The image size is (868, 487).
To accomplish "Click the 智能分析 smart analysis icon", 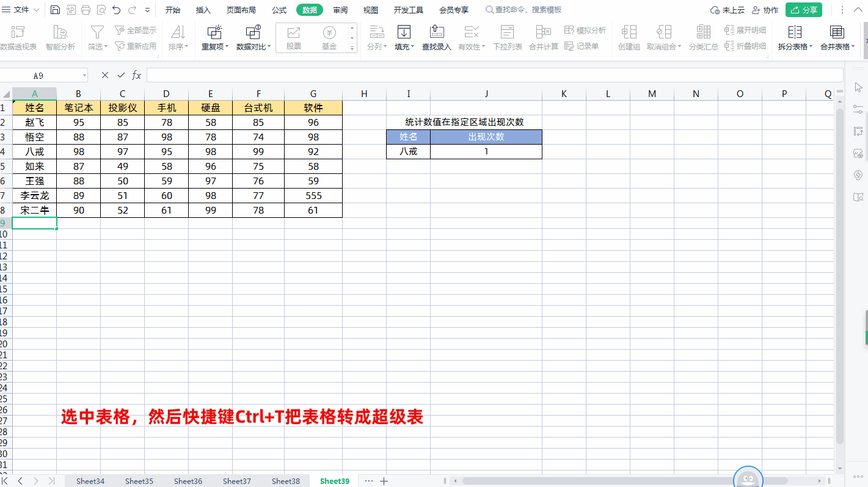I will tap(60, 38).
